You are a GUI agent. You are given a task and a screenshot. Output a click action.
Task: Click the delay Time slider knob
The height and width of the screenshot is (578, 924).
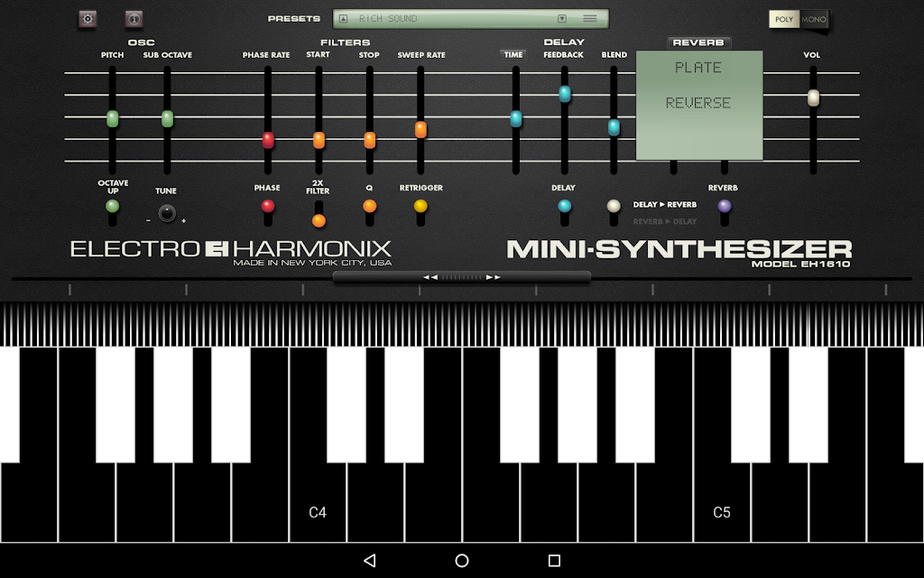pyautogui.click(x=516, y=118)
